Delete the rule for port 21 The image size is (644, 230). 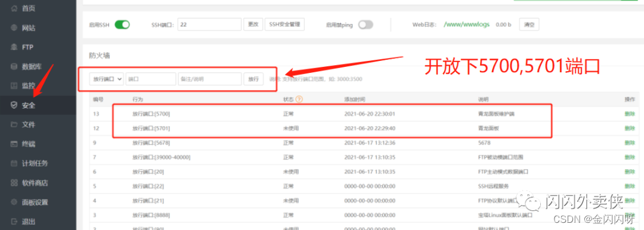pos(630,200)
